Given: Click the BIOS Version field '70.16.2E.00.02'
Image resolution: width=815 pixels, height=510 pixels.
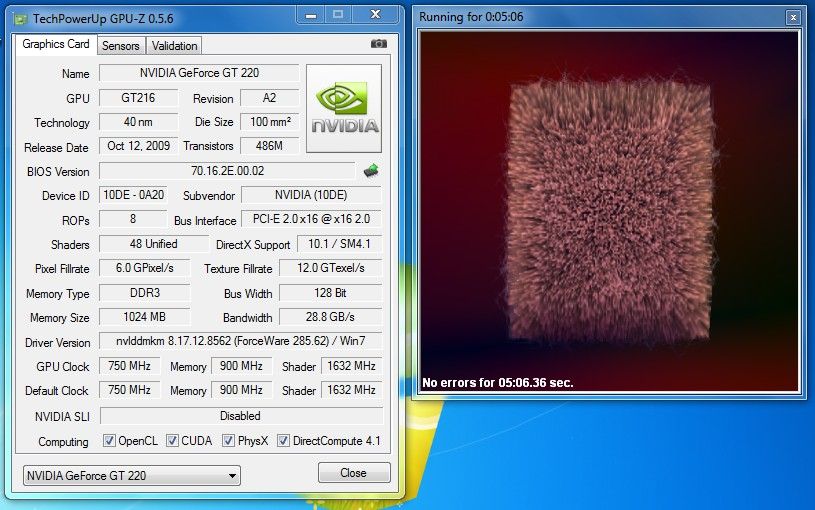Looking at the screenshot, I should tap(227, 171).
